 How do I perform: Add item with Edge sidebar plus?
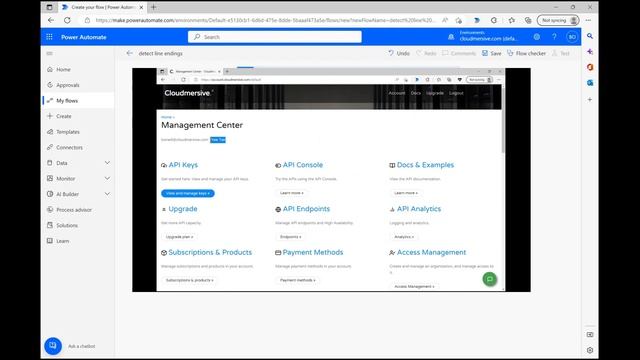tap(590, 100)
